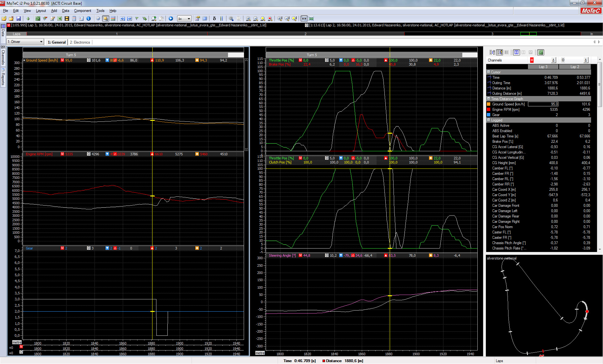Click the red Engine RPM color swatch

pyautogui.click(x=488, y=110)
